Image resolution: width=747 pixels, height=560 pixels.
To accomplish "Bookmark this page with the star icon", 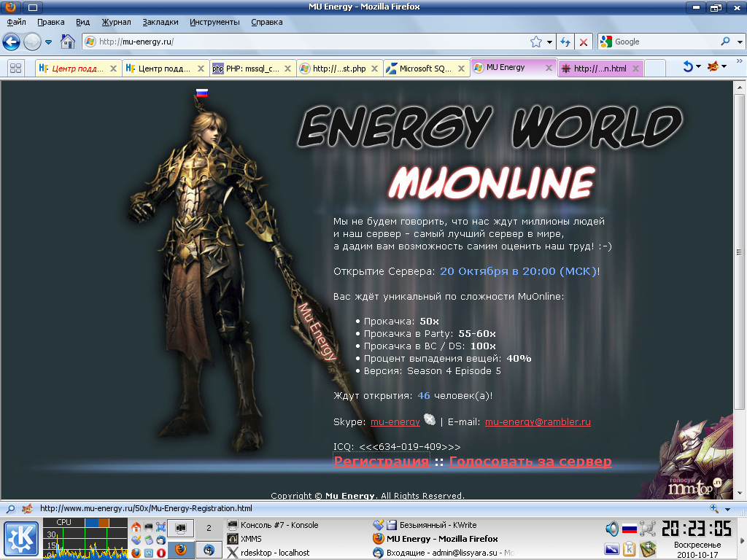I will click(536, 42).
